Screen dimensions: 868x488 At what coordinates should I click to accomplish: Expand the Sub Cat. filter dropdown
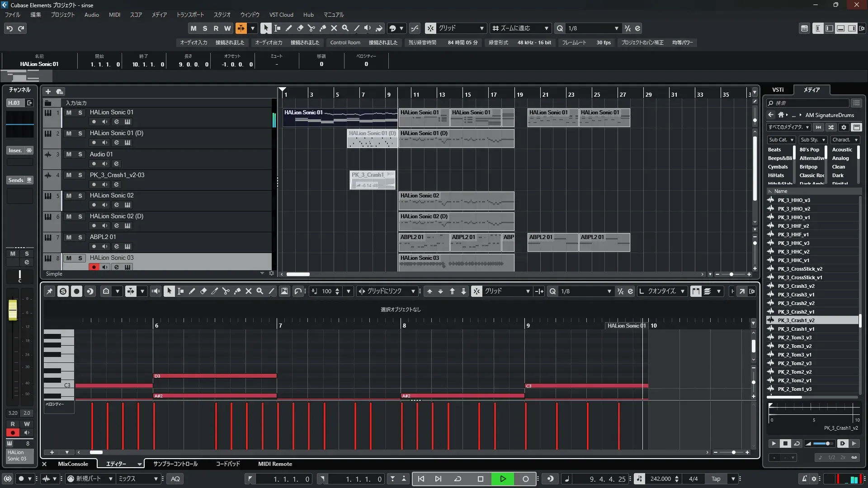pyautogui.click(x=781, y=140)
